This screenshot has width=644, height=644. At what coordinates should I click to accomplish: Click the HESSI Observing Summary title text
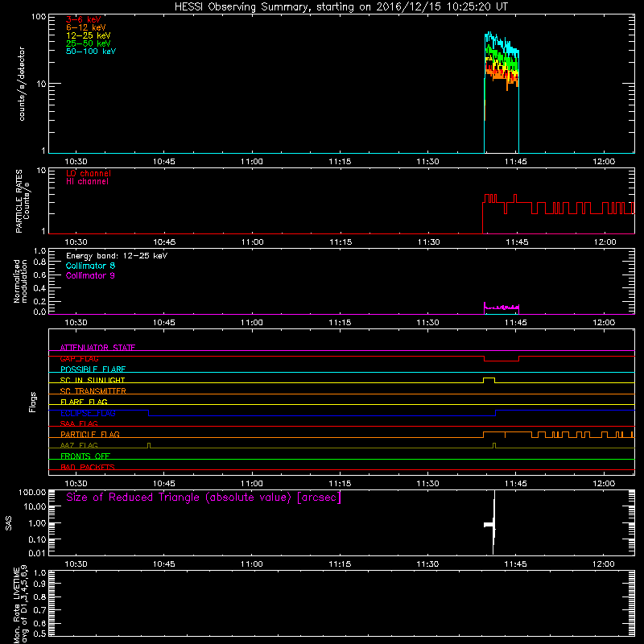click(x=341, y=7)
